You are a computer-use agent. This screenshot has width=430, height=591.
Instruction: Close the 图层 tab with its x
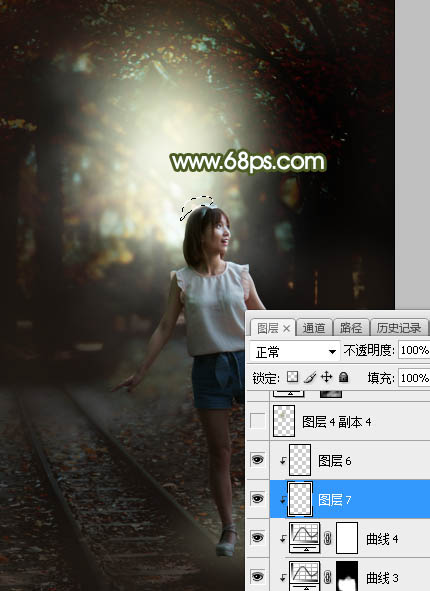(286, 329)
